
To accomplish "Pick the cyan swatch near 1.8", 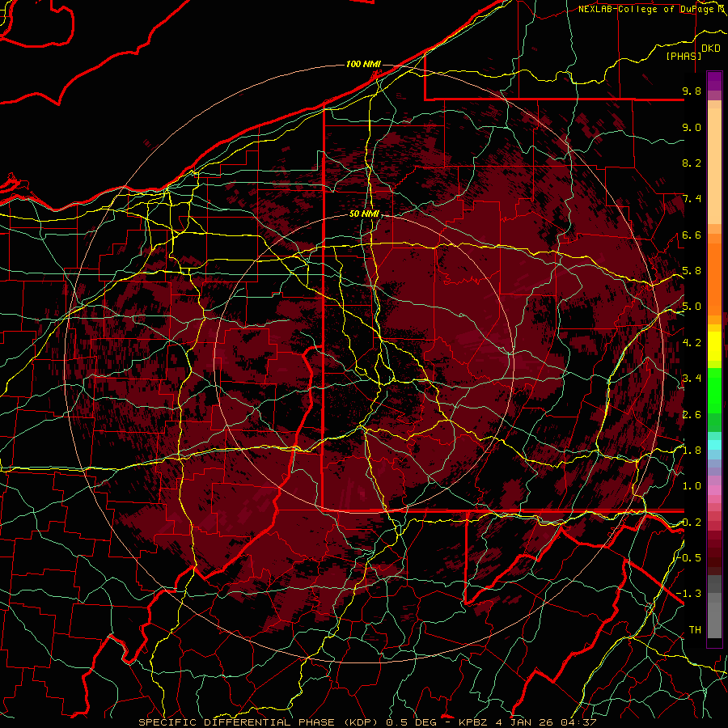I will (714, 444).
